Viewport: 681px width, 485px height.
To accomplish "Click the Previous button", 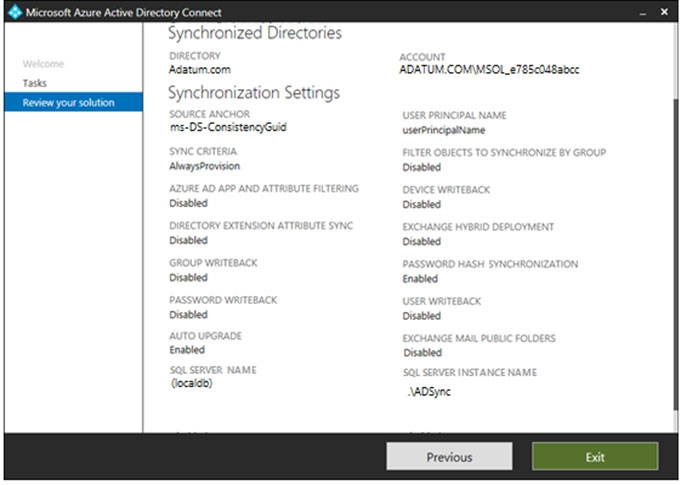I will tap(449, 457).
